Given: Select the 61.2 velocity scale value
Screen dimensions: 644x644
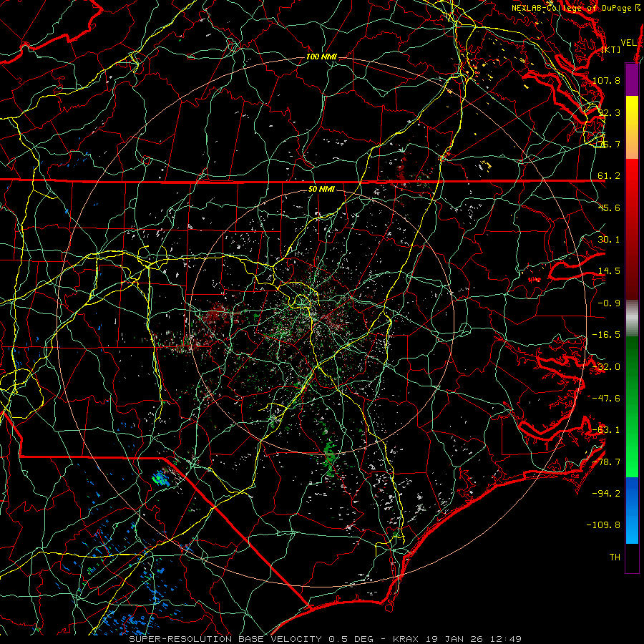Looking at the screenshot, I should point(609,176).
